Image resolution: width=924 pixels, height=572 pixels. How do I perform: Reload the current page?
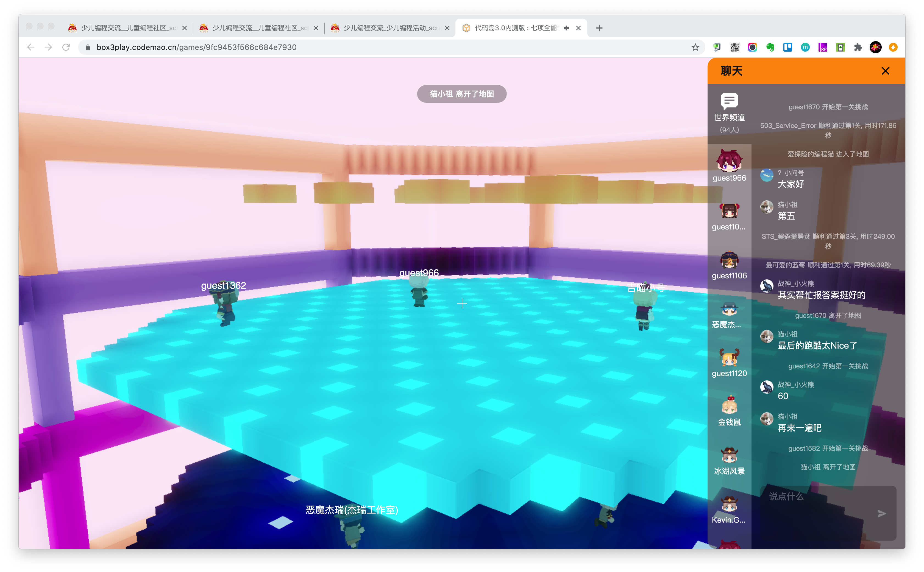(66, 47)
